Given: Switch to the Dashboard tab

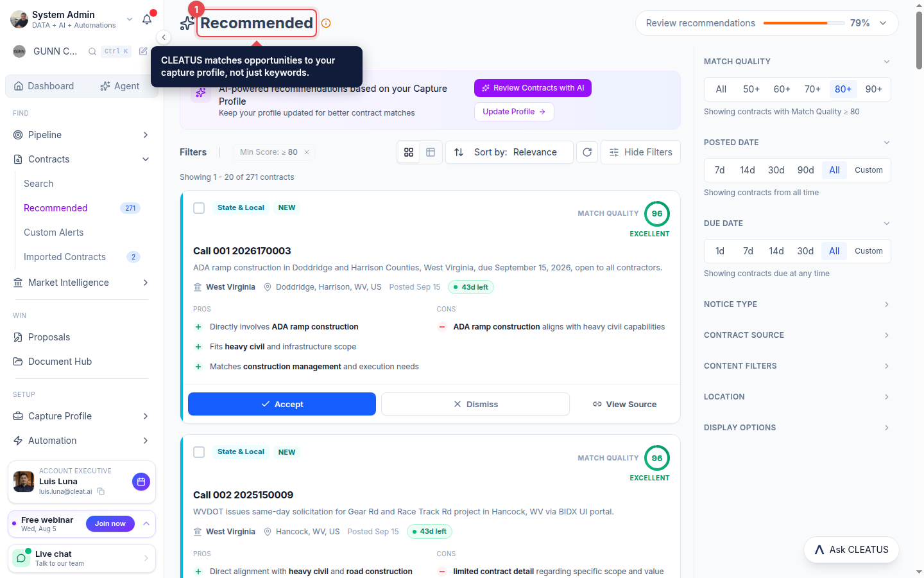Looking at the screenshot, I should (44, 86).
